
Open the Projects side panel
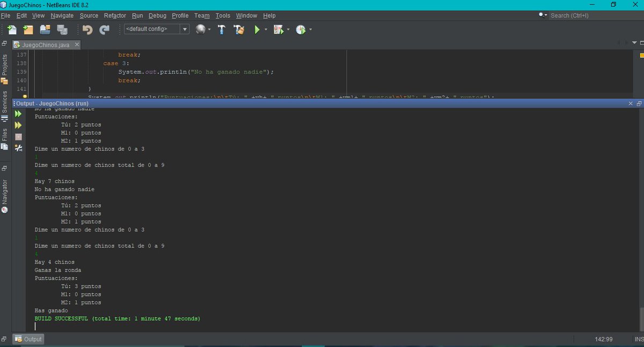click(x=4, y=69)
